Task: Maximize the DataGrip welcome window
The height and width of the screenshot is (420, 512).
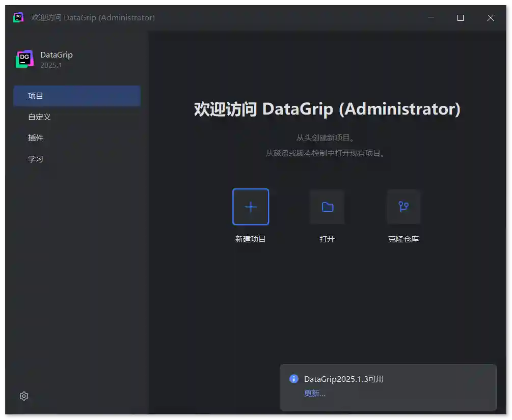Action: click(461, 18)
